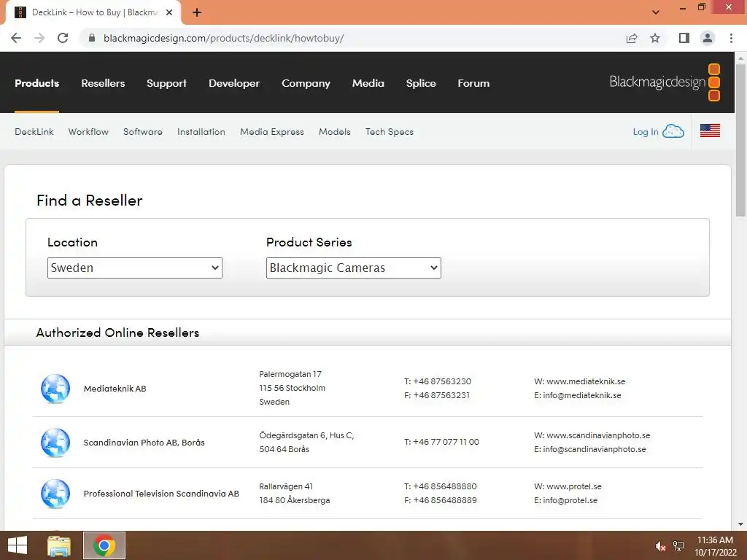Image resolution: width=747 pixels, height=560 pixels.
Task: Open the Location dropdown set to Sweden
Action: coord(135,268)
